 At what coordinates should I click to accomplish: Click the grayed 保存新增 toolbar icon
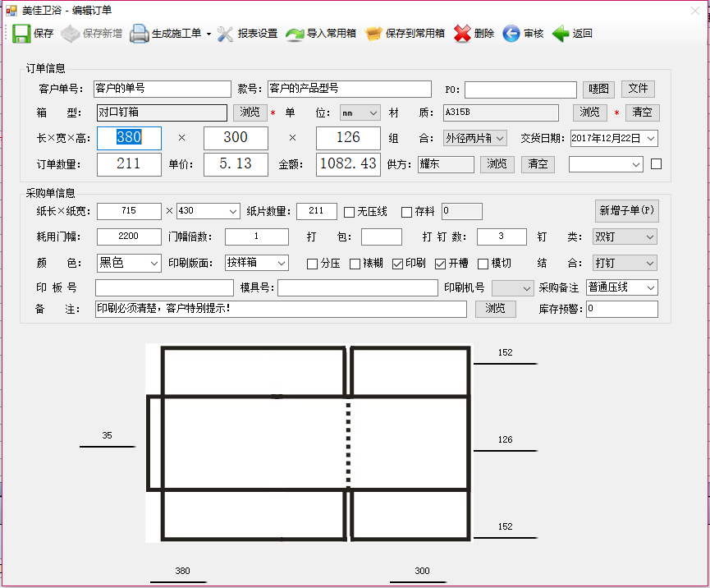point(71,34)
